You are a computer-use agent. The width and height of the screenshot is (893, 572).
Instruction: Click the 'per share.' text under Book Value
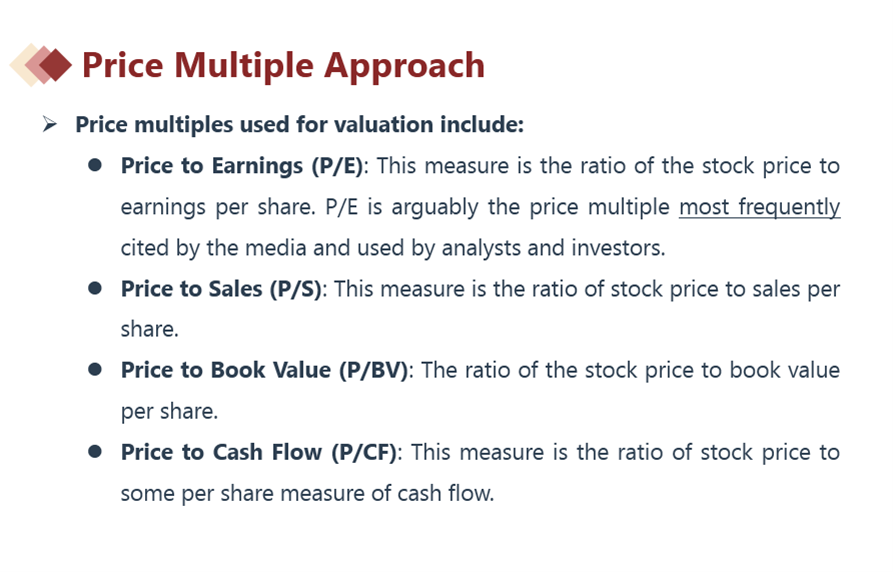(x=169, y=411)
